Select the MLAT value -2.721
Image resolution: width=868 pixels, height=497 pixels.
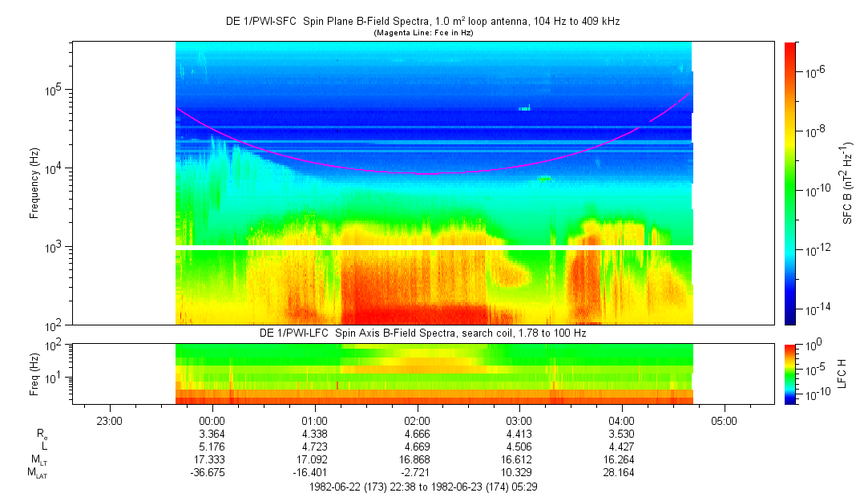[x=417, y=472]
